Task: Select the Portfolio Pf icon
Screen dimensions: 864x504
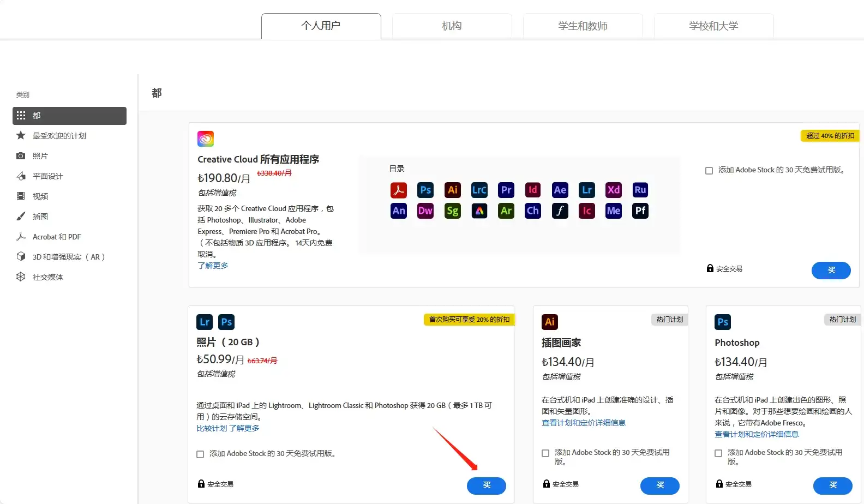Action: [x=640, y=211]
